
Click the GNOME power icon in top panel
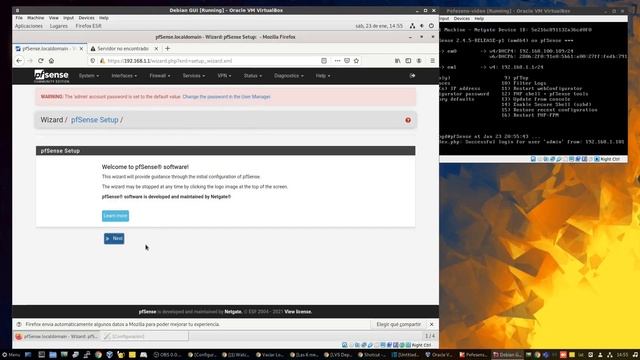(431, 26)
